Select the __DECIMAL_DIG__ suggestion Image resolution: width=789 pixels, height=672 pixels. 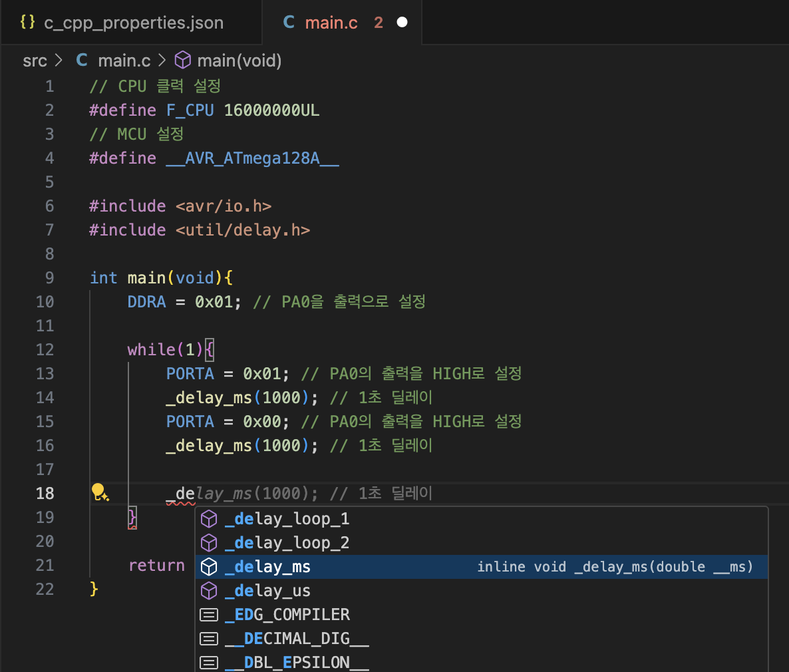click(x=481, y=638)
